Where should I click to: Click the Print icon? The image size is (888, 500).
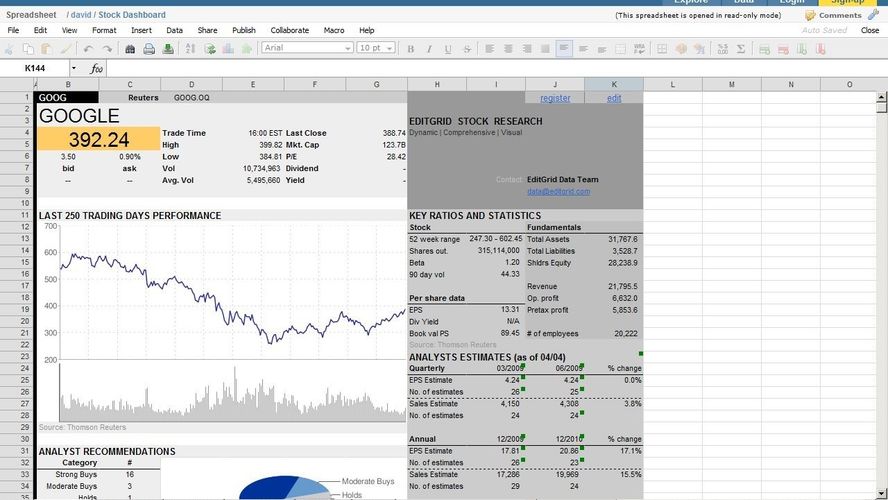pos(149,49)
